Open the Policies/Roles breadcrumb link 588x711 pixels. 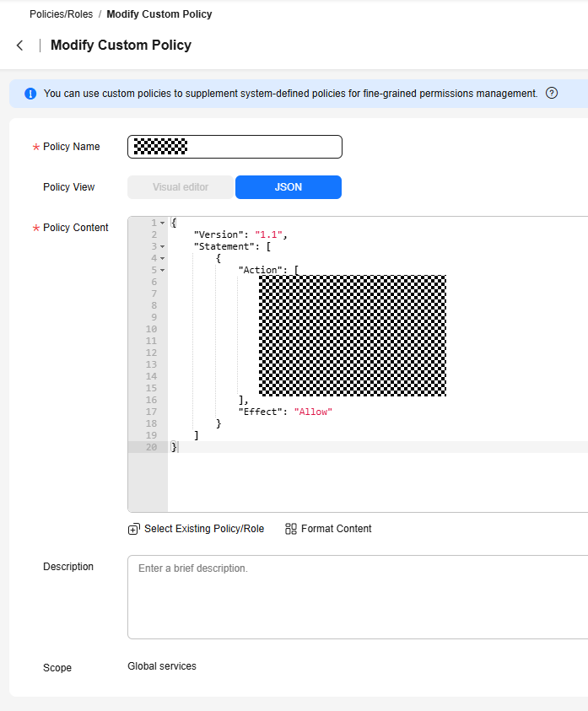pyautogui.click(x=62, y=14)
